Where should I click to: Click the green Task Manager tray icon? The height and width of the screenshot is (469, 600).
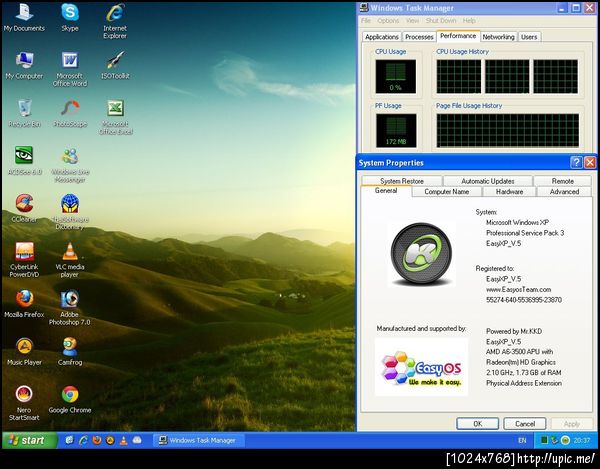pyautogui.click(x=544, y=440)
